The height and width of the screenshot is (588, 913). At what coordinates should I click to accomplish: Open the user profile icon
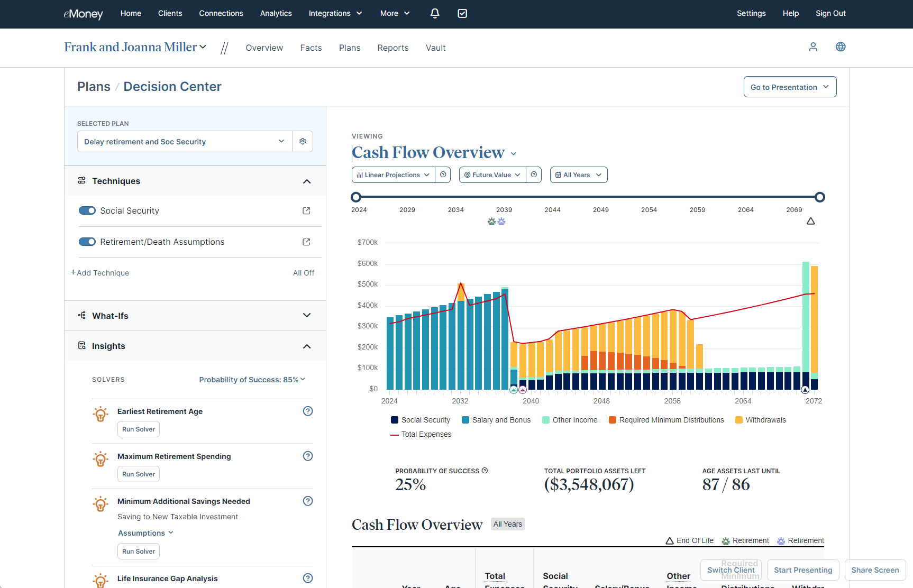(813, 47)
